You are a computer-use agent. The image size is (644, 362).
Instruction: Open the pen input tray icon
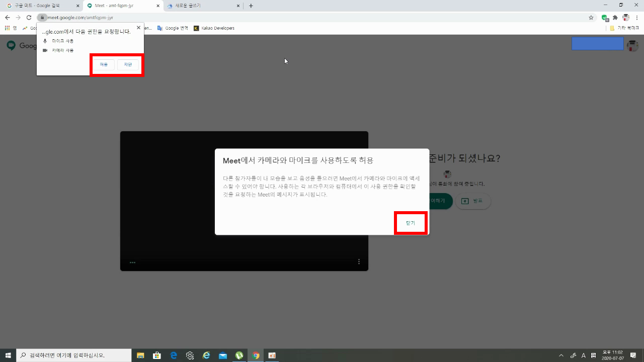tap(573, 355)
